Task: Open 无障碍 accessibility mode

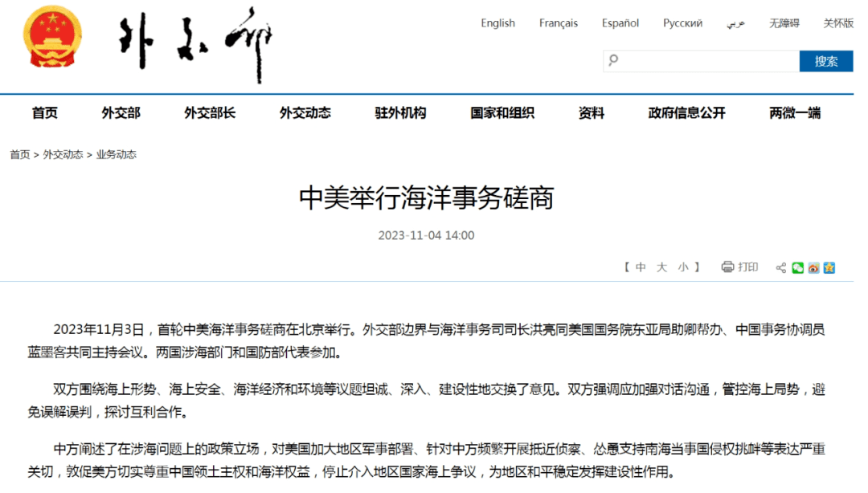Action: (x=784, y=23)
